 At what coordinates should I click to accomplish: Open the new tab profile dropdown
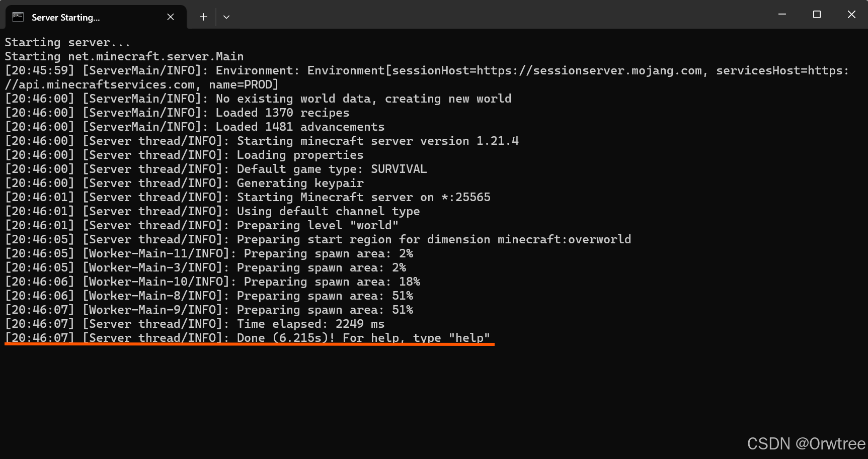pos(226,17)
